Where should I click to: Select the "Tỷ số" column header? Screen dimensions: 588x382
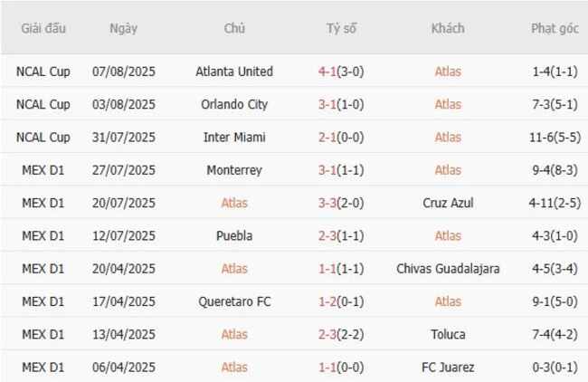341,28
